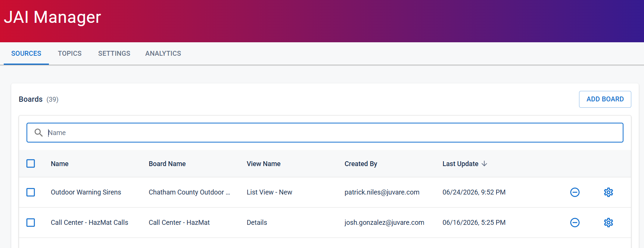Remove the Call Center - HazMat Calls board
644x248 pixels.
575,223
